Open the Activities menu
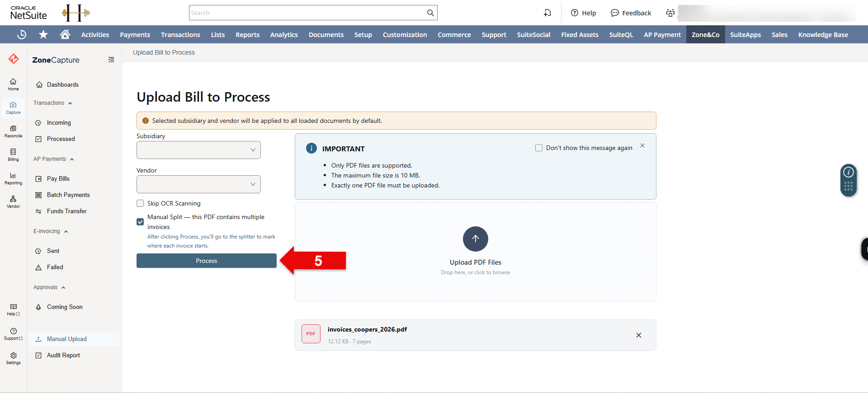The image size is (868, 393). coord(95,34)
